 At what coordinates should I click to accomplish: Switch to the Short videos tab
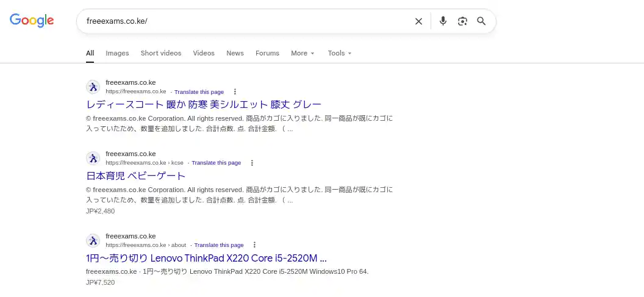coord(161,53)
